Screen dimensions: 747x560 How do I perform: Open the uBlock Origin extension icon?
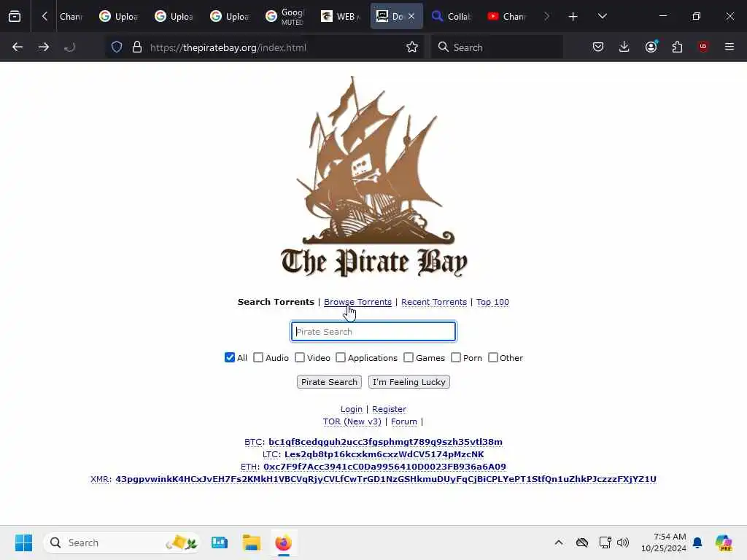pyautogui.click(x=703, y=47)
